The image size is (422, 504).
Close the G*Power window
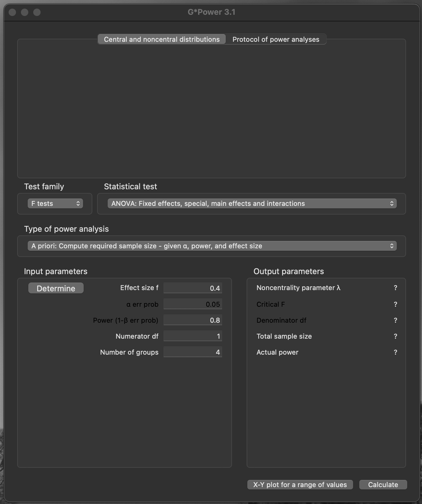12,12
